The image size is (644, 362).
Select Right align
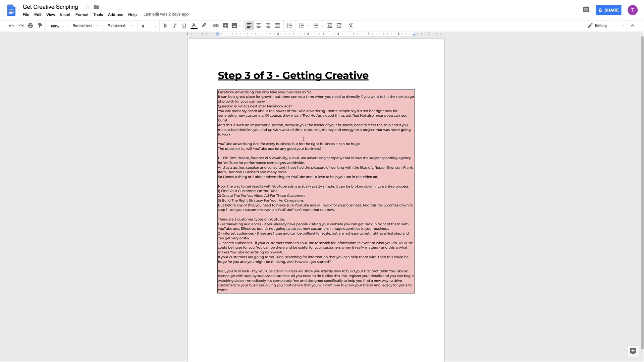(268, 26)
